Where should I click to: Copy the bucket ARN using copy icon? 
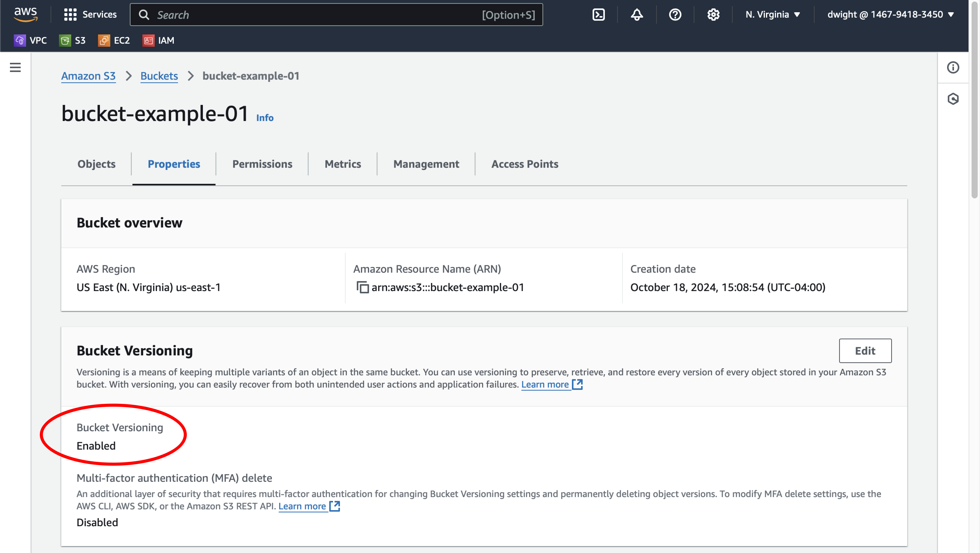point(363,287)
